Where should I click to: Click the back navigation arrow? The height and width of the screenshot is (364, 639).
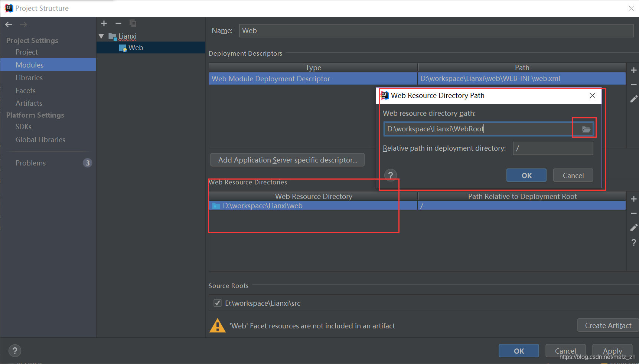coord(9,24)
